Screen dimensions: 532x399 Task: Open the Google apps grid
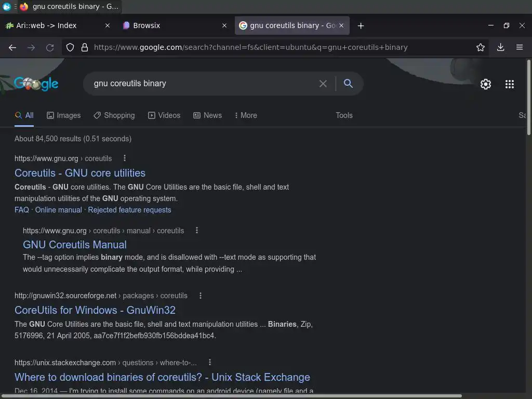coord(510,84)
